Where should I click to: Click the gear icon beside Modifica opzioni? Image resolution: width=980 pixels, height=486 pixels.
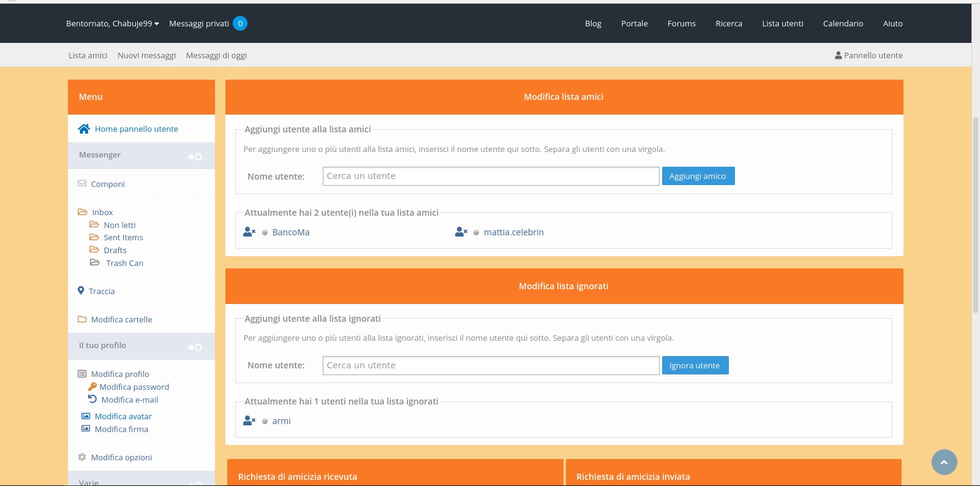pos(82,457)
